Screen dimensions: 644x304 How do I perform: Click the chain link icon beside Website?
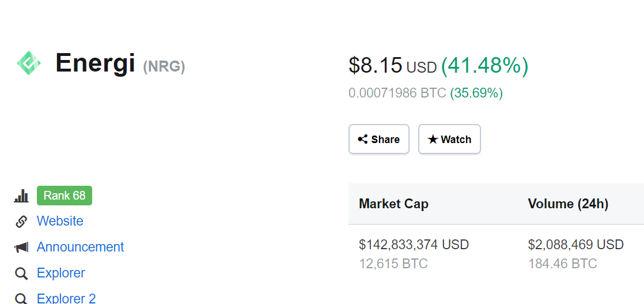[21, 222]
